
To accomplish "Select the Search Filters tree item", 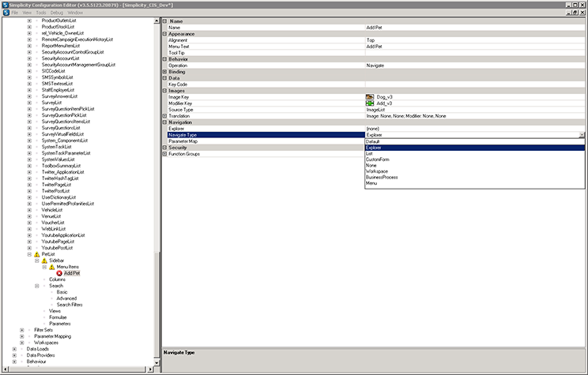I will coord(70,305).
